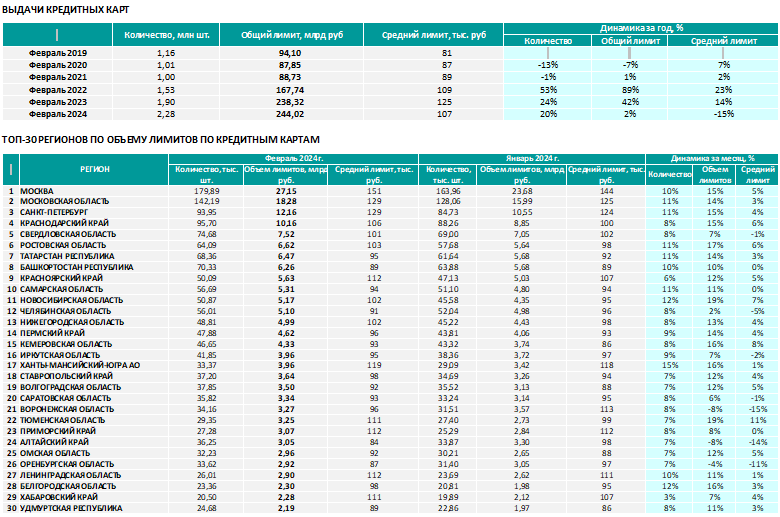The height and width of the screenshot is (517, 780).
Task: Click the "Январь 2024 г." group header
Action: (x=532, y=158)
